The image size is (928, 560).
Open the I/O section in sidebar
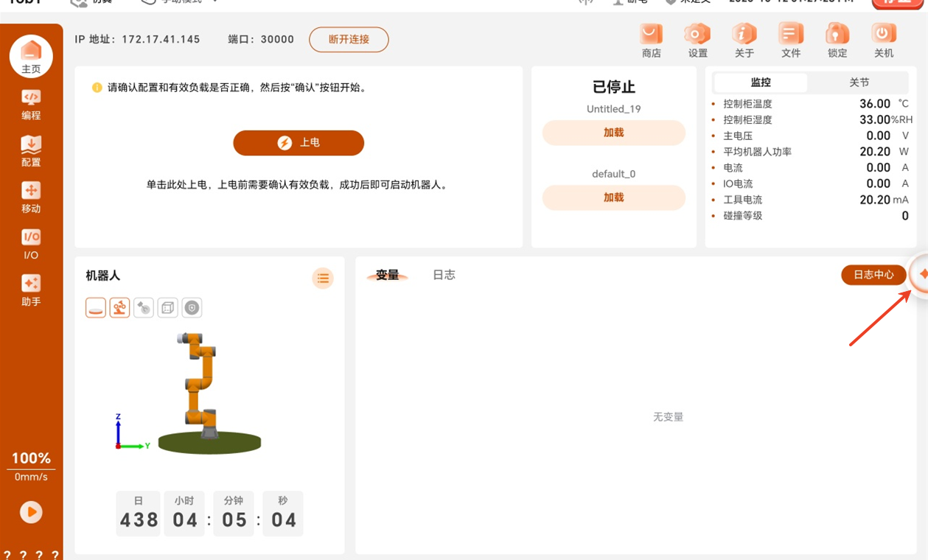coord(31,244)
